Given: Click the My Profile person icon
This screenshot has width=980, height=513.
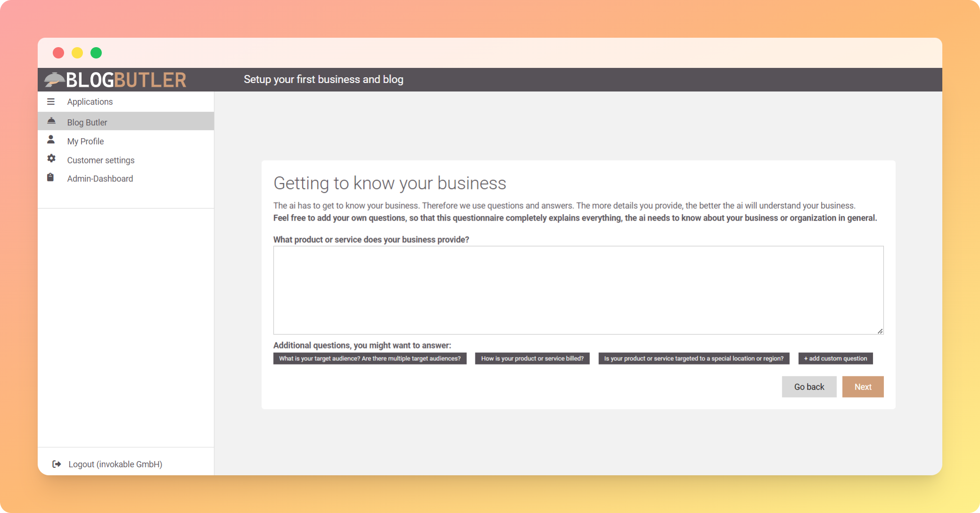Looking at the screenshot, I should click(x=51, y=140).
